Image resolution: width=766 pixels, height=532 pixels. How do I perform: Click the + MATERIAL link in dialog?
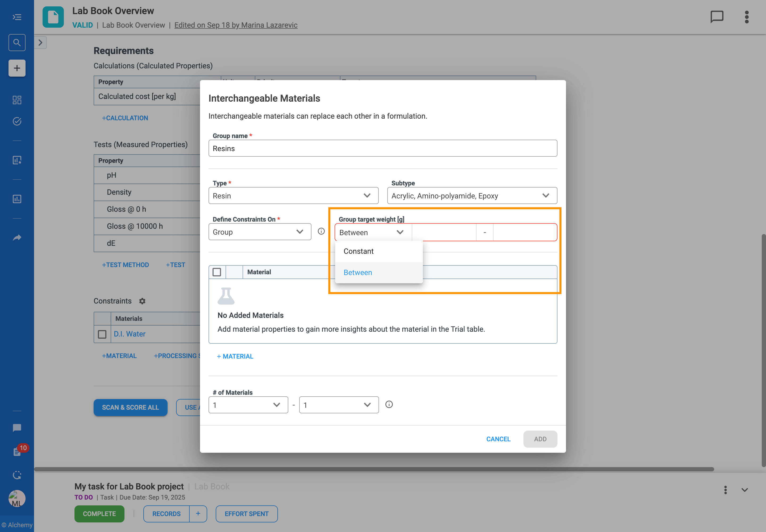pyautogui.click(x=235, y=356)
